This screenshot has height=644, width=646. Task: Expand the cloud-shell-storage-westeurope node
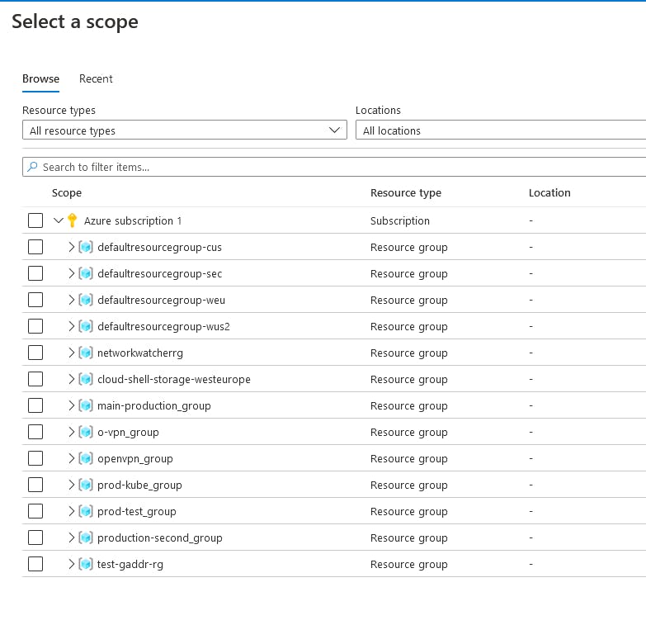[x=71, y=379]
